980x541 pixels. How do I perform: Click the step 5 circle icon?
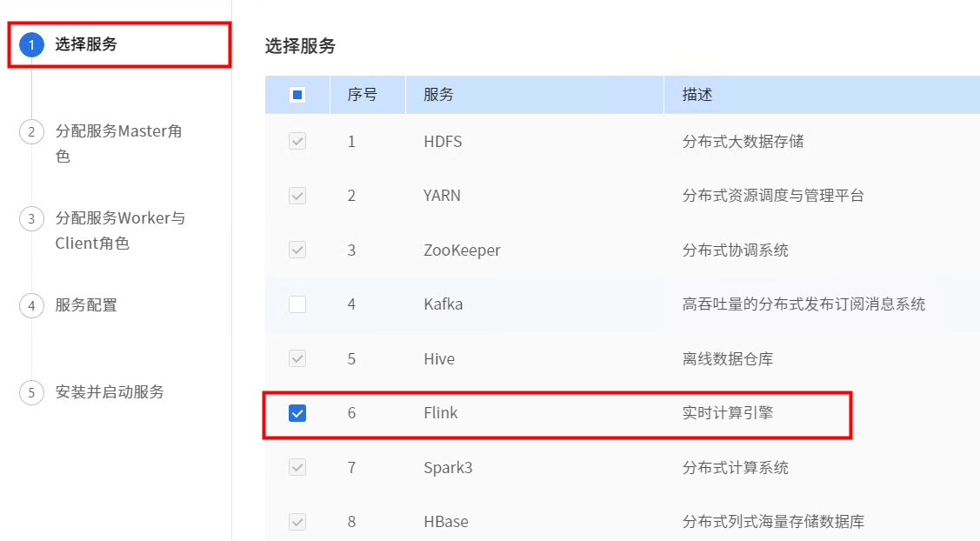pyautogui.click(x=31, y=392)
